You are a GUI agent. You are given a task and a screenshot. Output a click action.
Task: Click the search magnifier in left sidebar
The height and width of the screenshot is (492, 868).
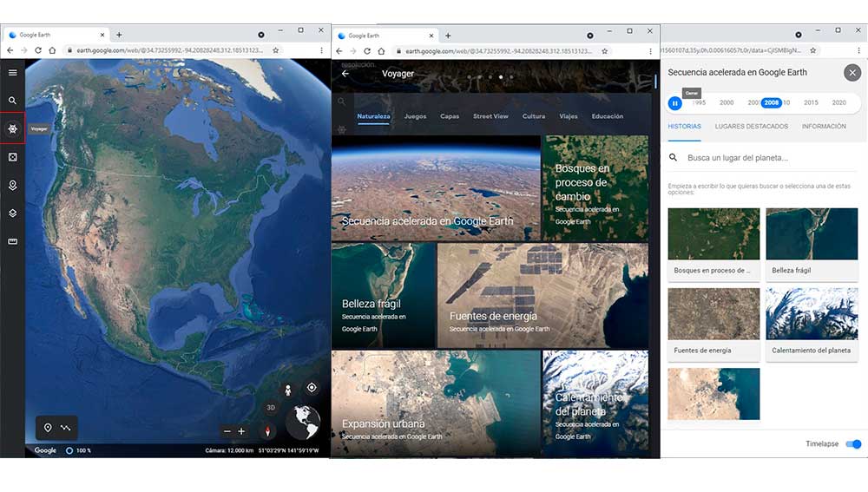point(12,101)
